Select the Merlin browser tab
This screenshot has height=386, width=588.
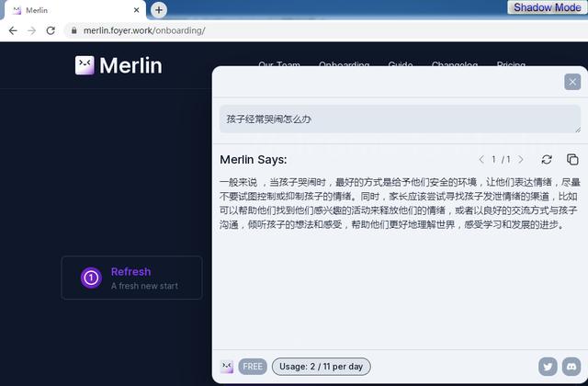point(74,10)
